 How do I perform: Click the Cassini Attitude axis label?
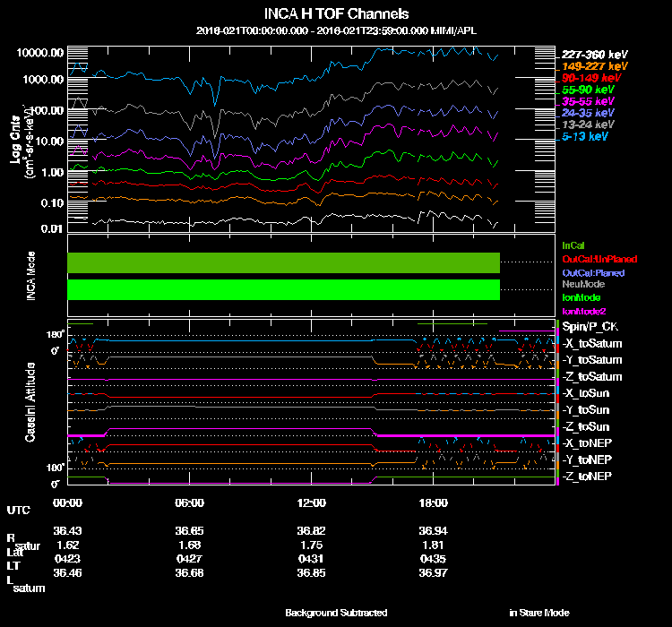30,402
